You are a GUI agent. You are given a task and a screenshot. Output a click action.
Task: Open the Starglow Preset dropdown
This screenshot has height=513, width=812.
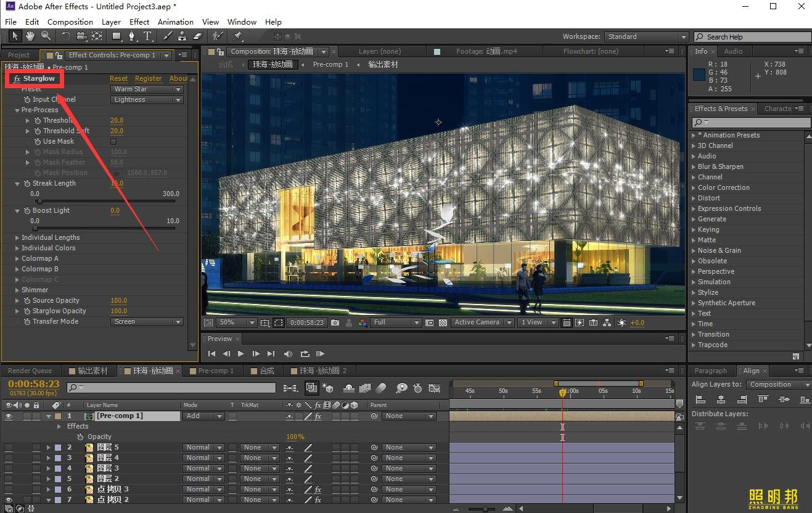(x=147, y=89)
